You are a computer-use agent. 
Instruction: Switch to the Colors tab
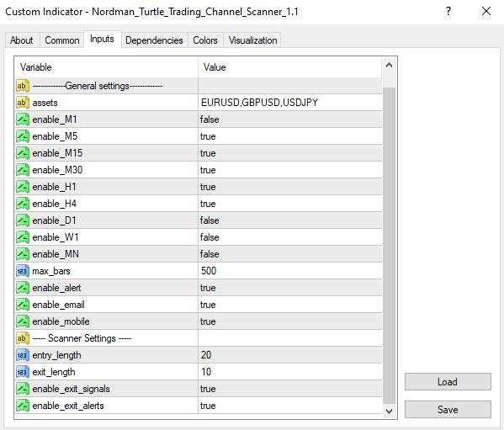[205, 40]
